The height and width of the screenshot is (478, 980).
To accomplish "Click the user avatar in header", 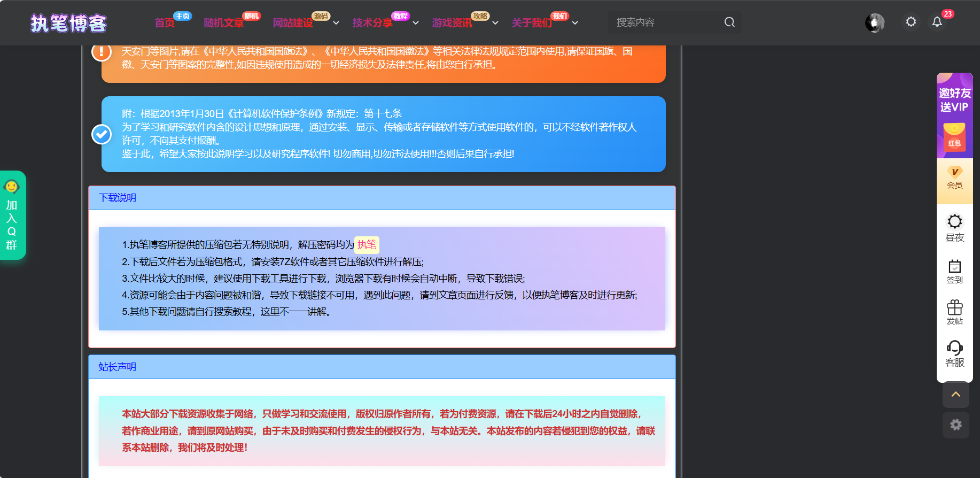I will pos(874,22).
